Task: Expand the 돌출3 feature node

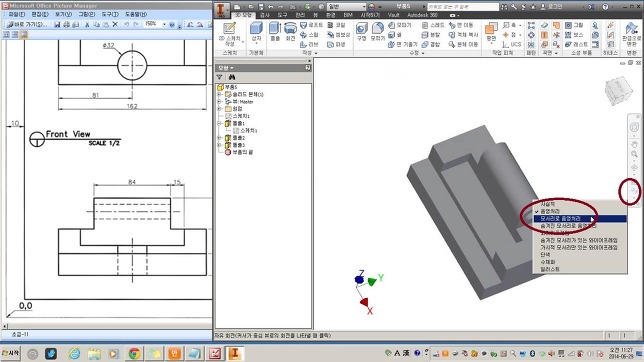Action: (220, 145)
